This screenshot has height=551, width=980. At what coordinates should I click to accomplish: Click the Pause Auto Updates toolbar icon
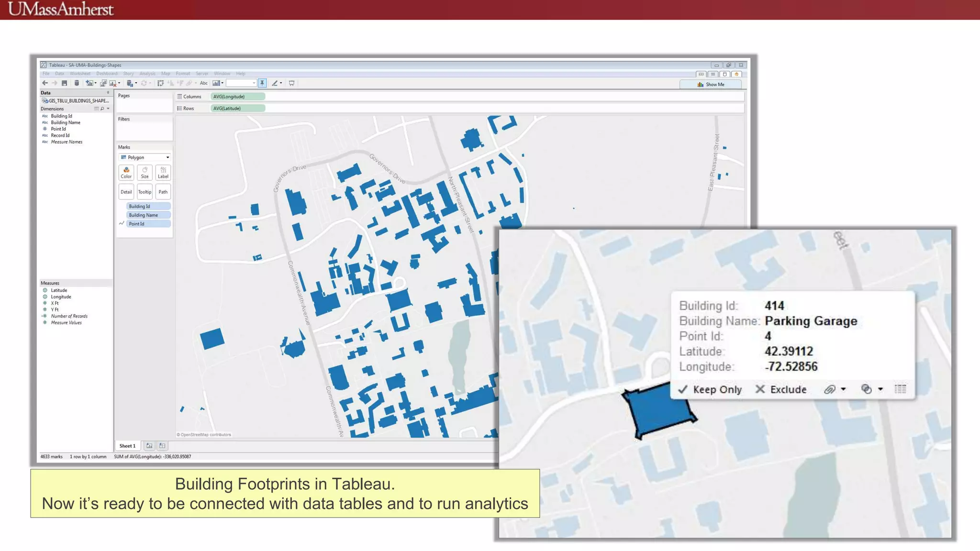click(x=130, y=83)
